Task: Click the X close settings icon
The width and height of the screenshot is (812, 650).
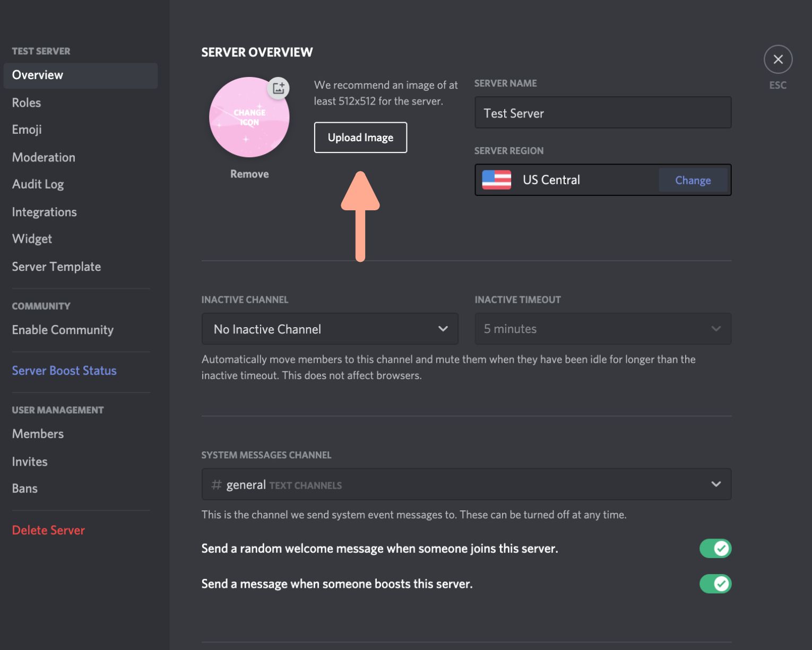Action: click(778, 59)
